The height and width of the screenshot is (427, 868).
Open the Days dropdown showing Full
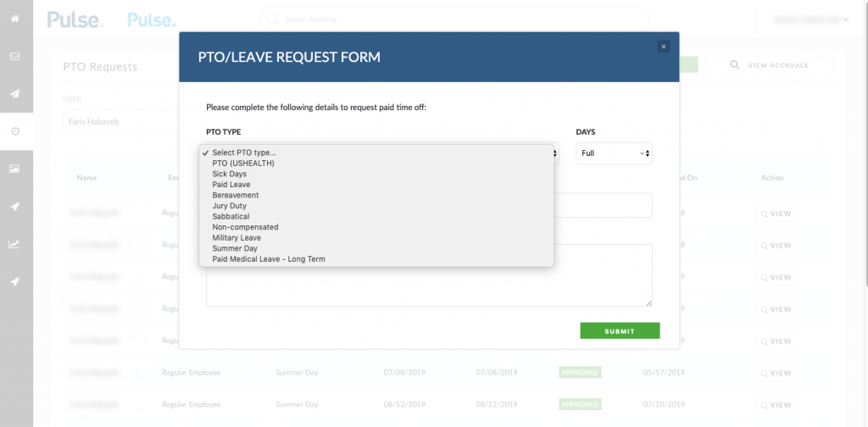coord(614,153)
